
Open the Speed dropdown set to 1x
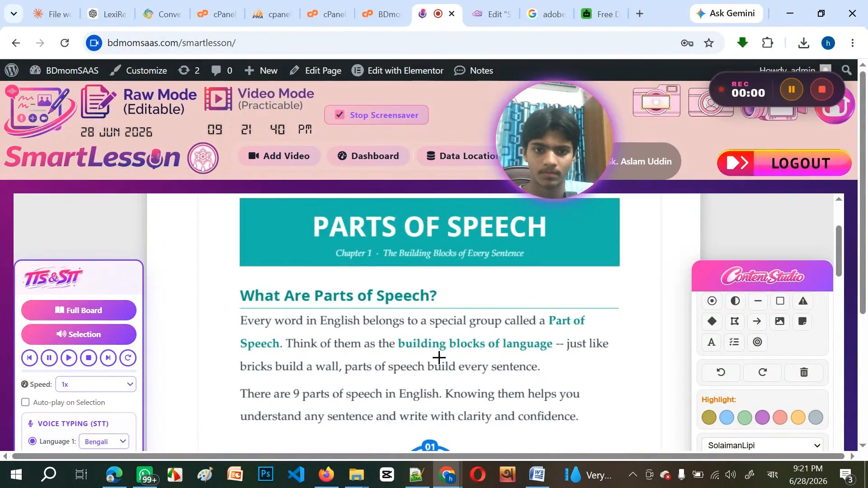click(x=96, y=384)
